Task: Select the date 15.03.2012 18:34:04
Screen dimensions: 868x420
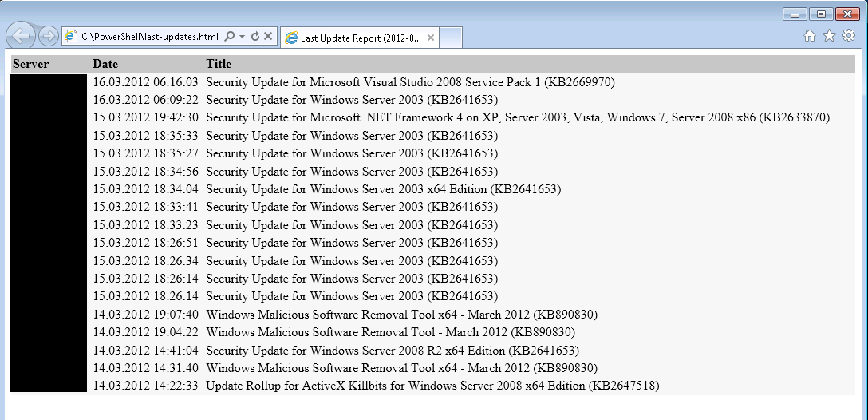Action: pos(145,189)
